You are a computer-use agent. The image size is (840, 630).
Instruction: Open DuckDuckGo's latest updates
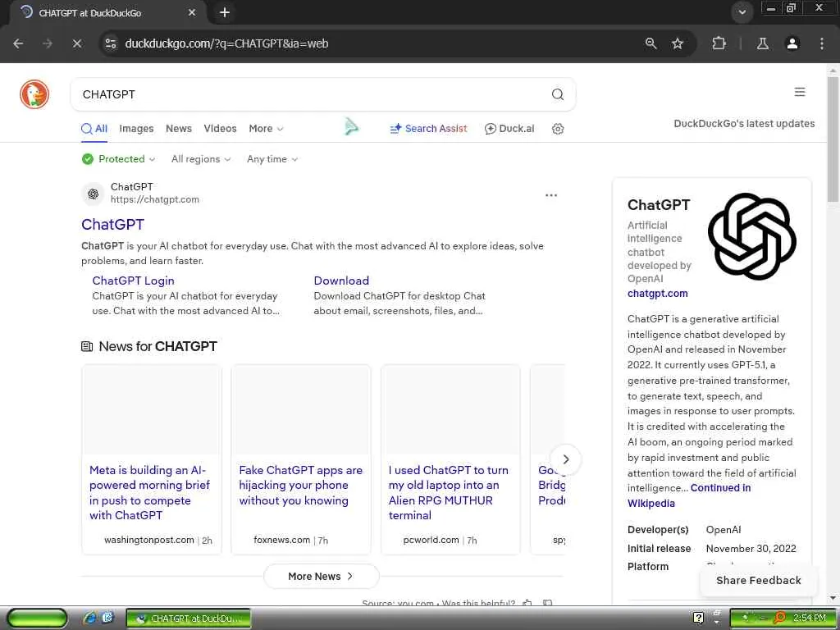tap(744, 124)
